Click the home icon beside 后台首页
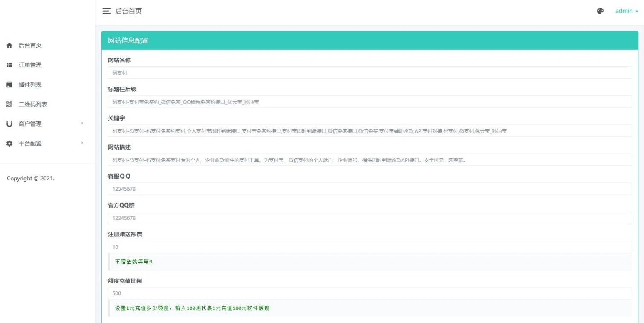 9,45
